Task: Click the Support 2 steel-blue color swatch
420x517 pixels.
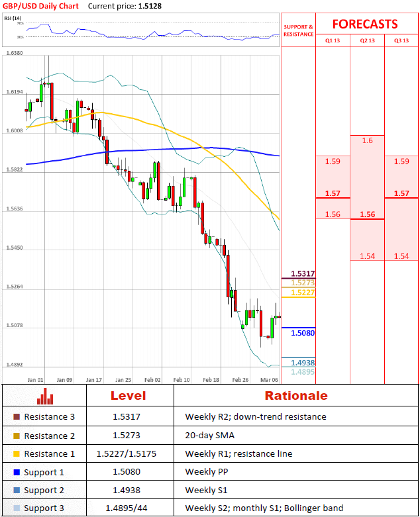Action: pos(17,491)
